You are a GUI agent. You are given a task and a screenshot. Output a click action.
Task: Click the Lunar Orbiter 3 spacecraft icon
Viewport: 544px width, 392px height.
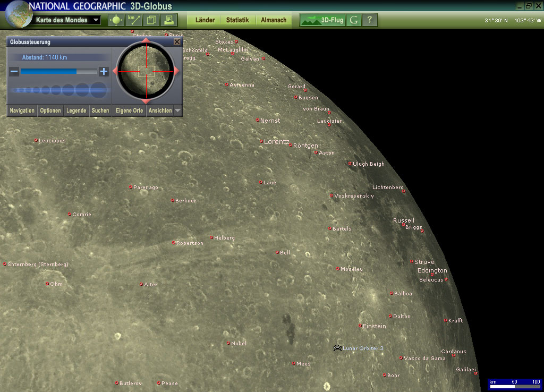(337, 348)
